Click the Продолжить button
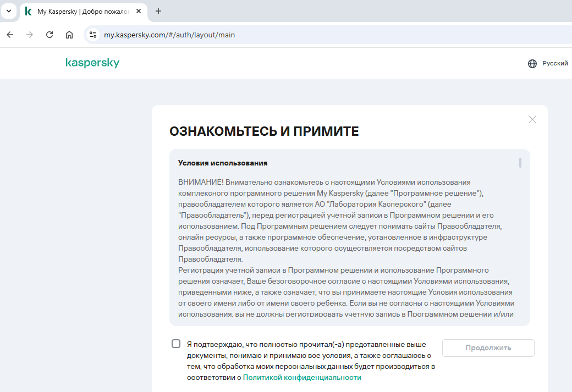This screenshot has width=572, height=392. [x=488, y=348]
